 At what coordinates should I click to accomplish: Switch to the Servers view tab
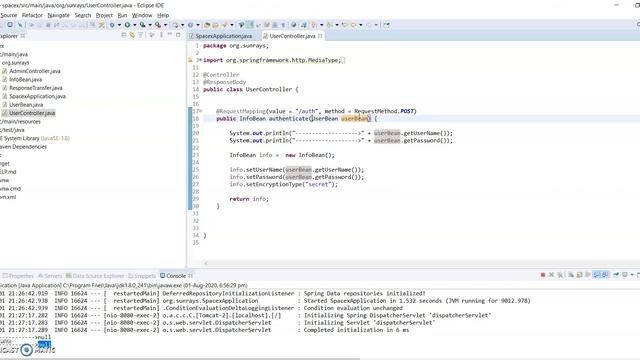coord(50,276)
